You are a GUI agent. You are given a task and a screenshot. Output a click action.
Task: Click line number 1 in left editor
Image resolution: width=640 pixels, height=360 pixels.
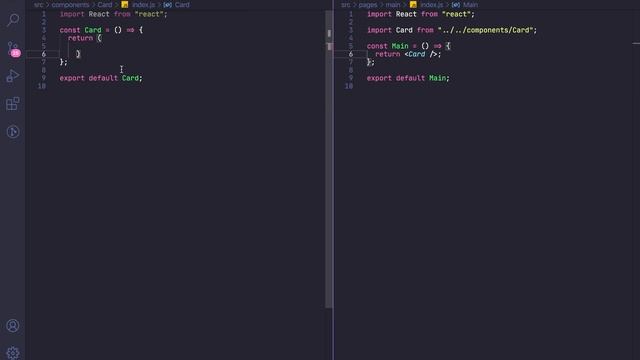(44, 14)
